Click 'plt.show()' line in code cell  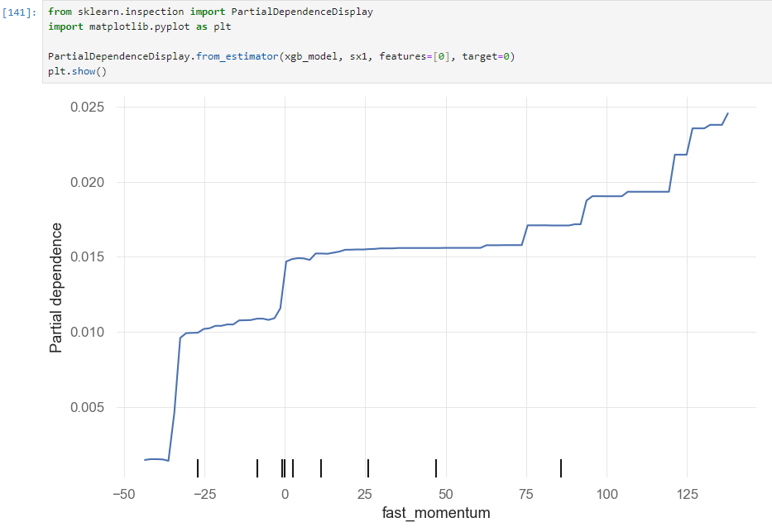(x=77, y=71)
